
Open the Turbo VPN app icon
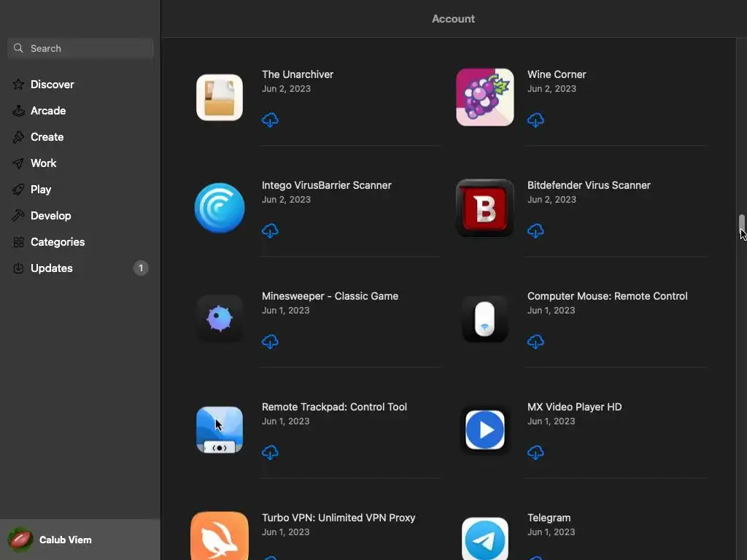220,536
